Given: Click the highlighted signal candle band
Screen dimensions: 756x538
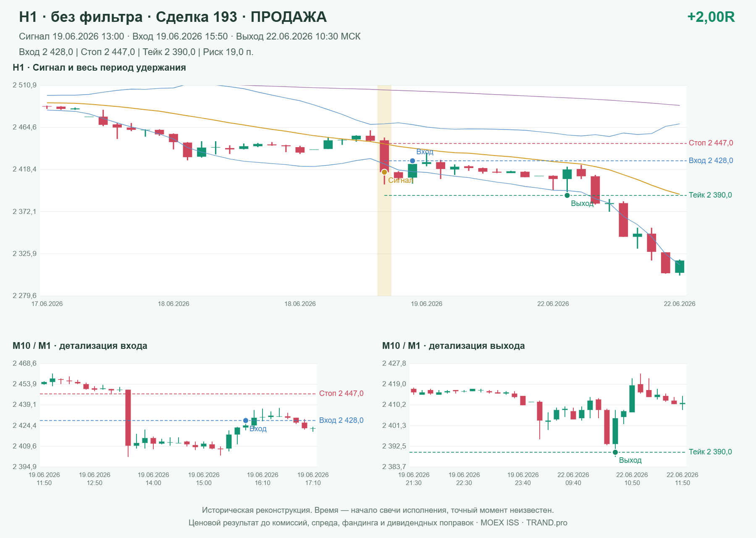Looking at the screenshot, I should coord(384,190).
